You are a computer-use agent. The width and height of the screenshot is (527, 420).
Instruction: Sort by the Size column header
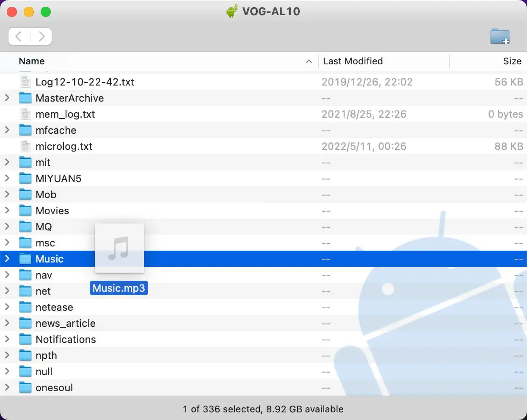[512, 61]
